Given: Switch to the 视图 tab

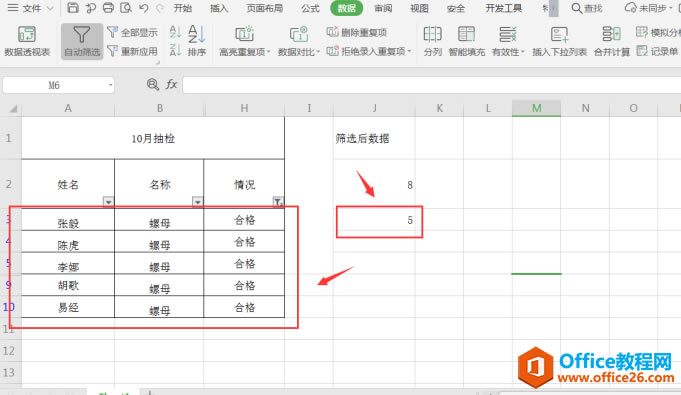Looking at the screenshot, I should [420, 8].
